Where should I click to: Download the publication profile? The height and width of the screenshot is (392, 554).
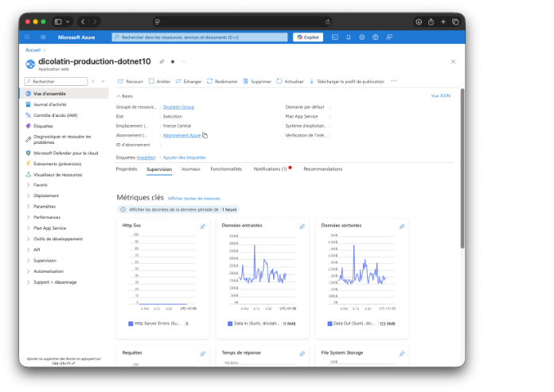(346, 82)
